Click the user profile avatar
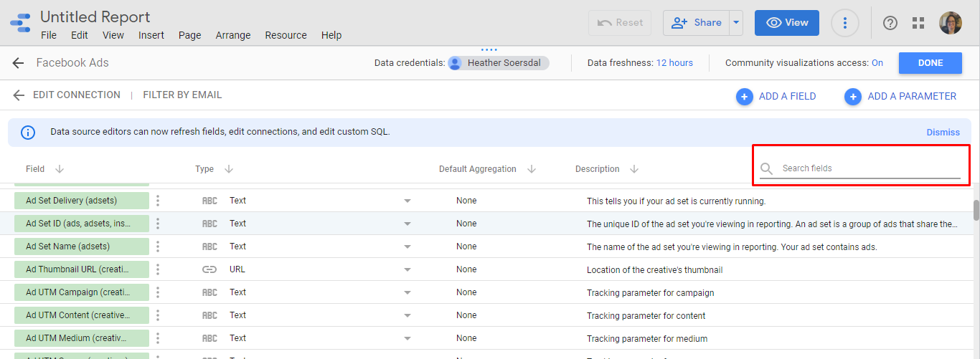980x359 pixels. click(951, 23)
